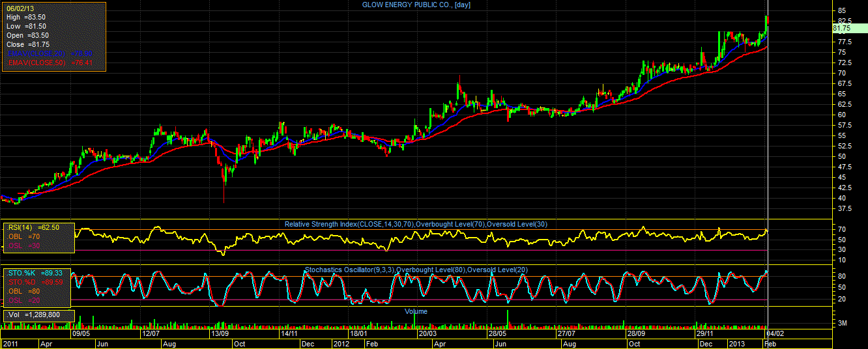
Task: Select the 06/02/13 date in info box
Action: pyautogui.click(x=20, y=8)
